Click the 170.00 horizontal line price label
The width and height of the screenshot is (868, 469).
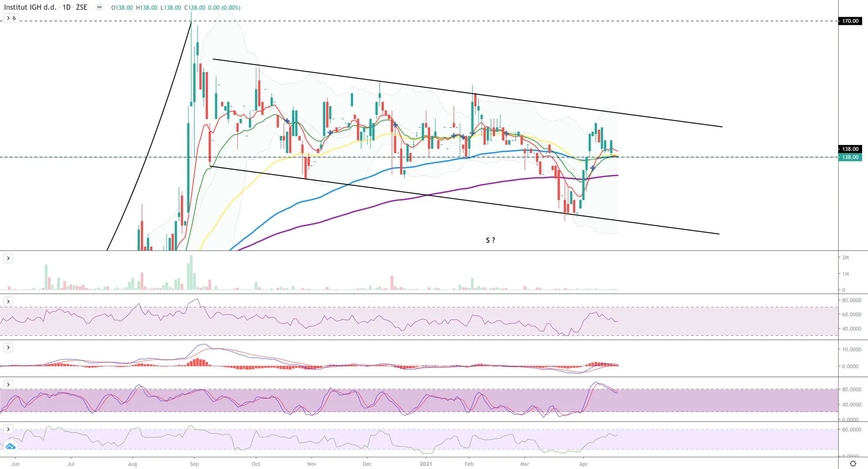pyautogui.click(x=850, y=21)
